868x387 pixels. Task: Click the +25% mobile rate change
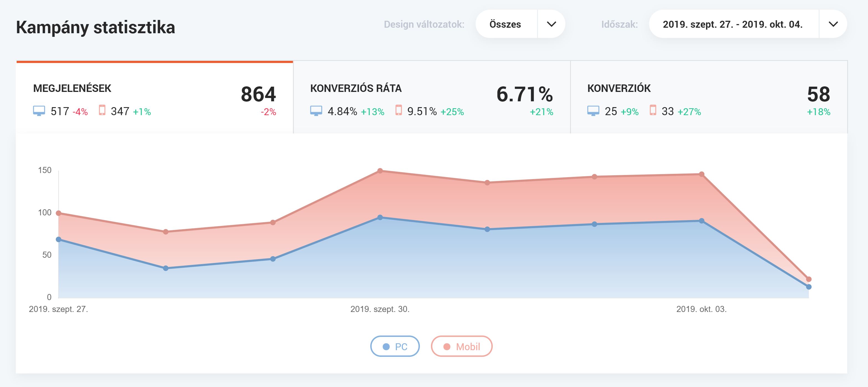[x=452, y=112]
